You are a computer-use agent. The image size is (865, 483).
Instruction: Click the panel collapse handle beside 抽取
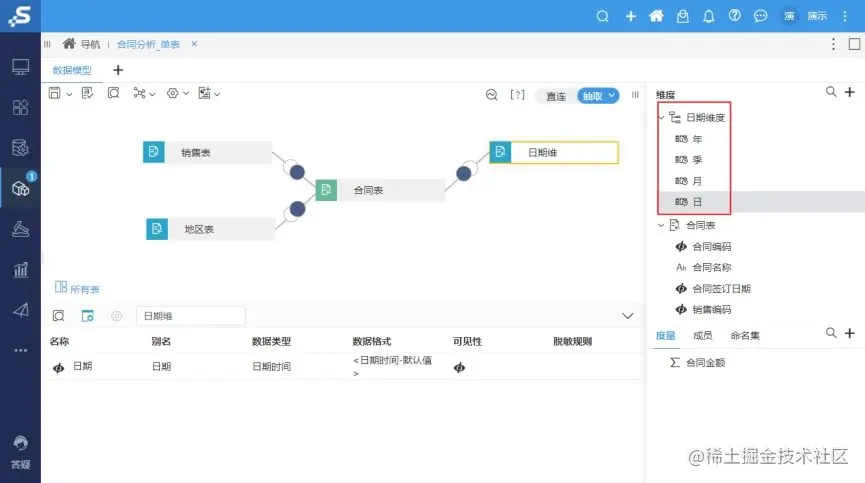635,95
